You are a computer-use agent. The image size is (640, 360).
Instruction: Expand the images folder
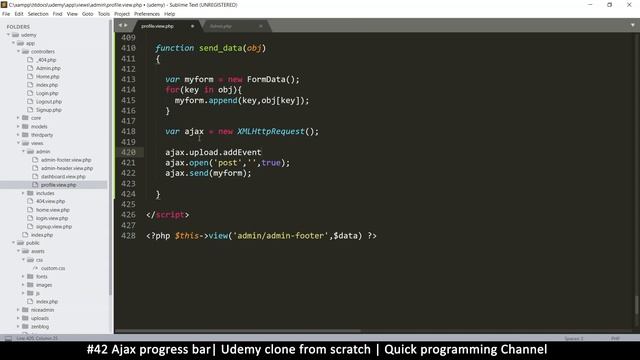(23, 285)
